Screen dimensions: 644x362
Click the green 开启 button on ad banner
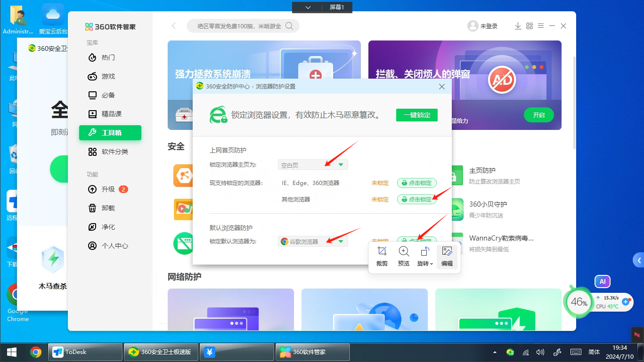tap(539, 115)
